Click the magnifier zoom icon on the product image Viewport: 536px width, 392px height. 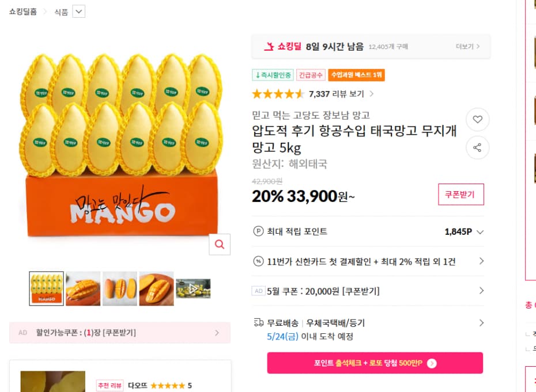[x=220, y=245]
